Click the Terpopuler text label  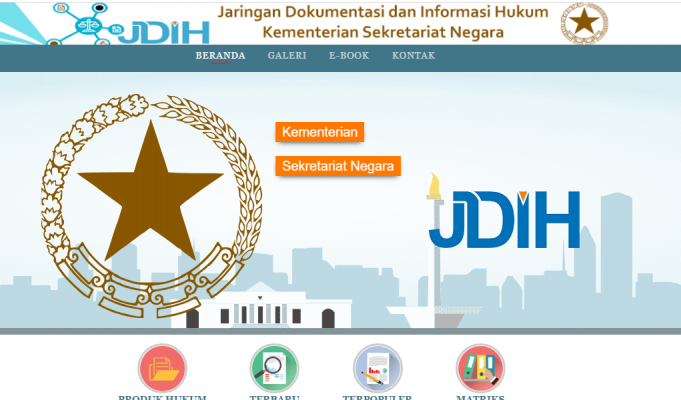pyautogui.click(x=377, y=397)
